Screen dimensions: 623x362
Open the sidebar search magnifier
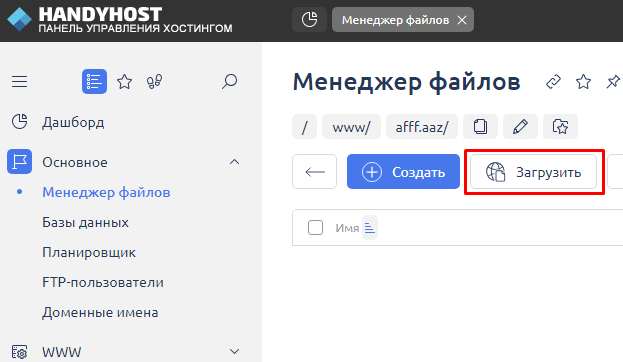click(229, 81)
